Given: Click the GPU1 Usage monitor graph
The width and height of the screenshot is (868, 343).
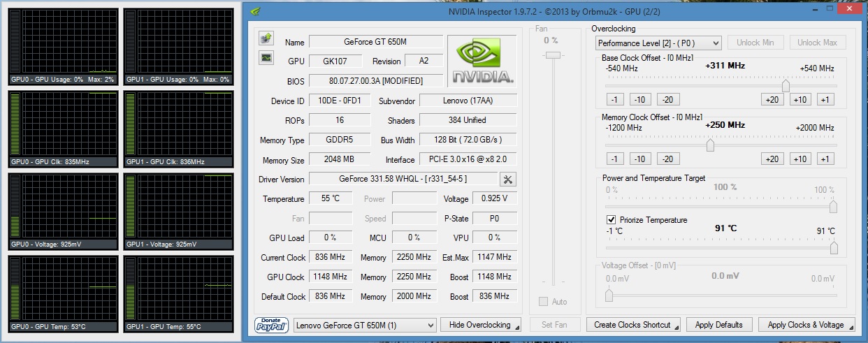Looking at the screenshot, I should 178,46.
